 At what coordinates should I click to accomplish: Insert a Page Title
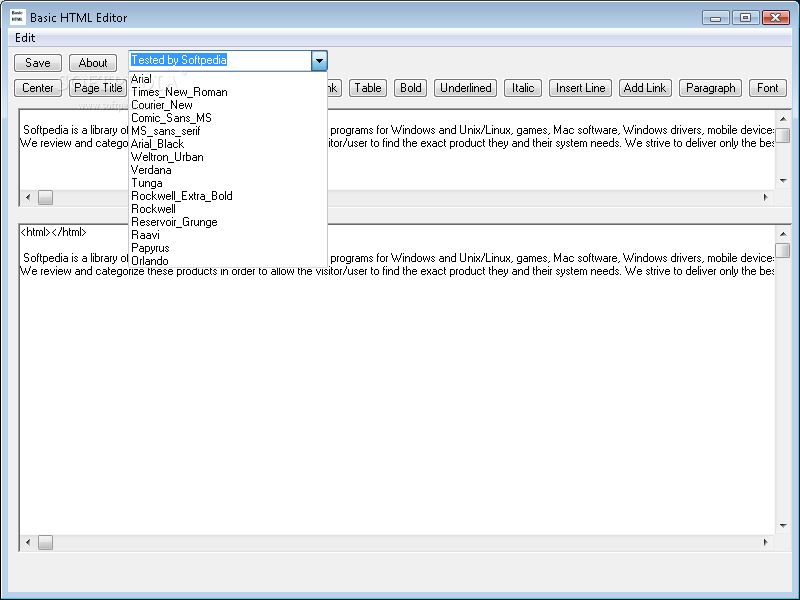97,87
